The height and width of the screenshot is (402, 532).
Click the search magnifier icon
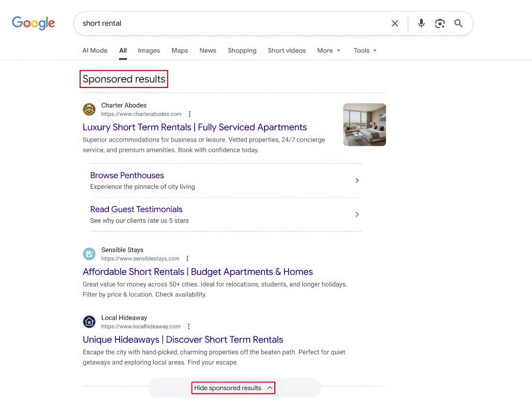click(458, 23)
